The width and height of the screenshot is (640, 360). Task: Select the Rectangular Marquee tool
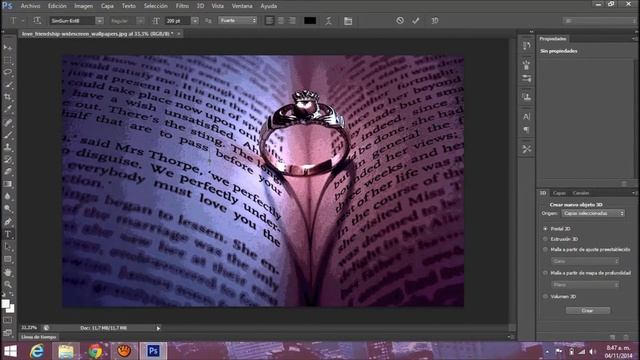pyautogui.click(x=8, y=60)
